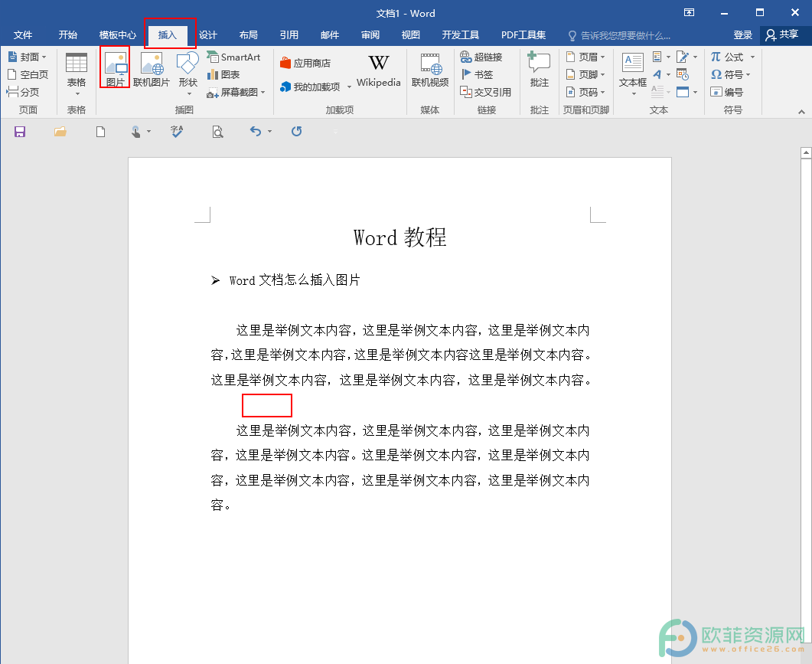Insert a 超链接 hyperlink

481,57
